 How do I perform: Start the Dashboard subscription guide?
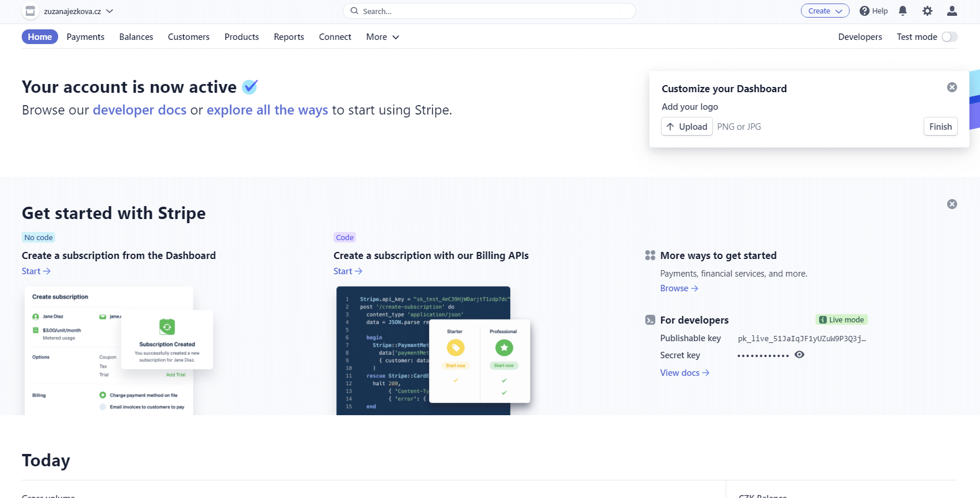(x=36, y=271)
